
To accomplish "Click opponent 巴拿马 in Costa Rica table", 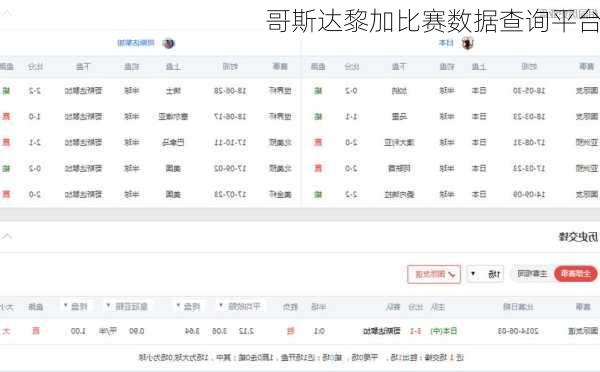I will (173, 143).
